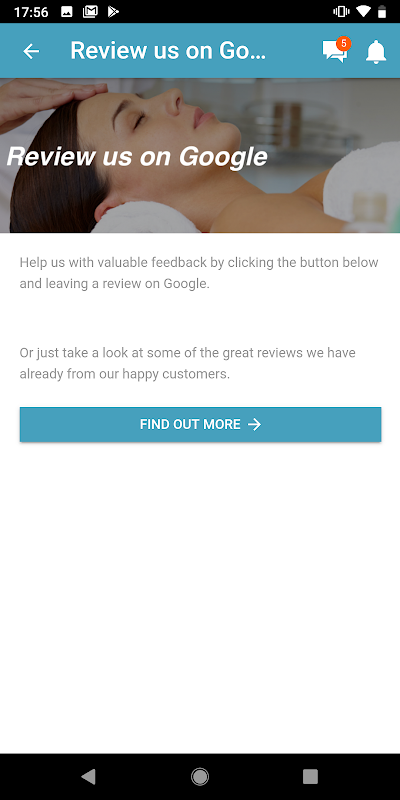Tap the italic Review us on Google heading
The height and width of the screenshot is (800, 400).
[137, 157]
